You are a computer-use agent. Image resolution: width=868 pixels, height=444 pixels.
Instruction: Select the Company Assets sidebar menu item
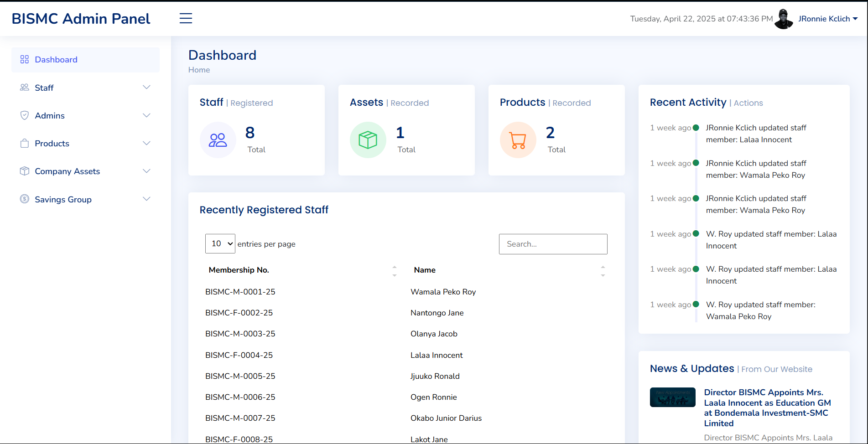coord(85,171)
